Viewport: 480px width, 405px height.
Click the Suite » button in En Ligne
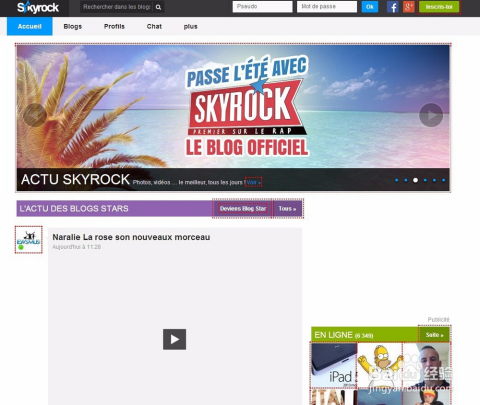(x=434, y=335)
